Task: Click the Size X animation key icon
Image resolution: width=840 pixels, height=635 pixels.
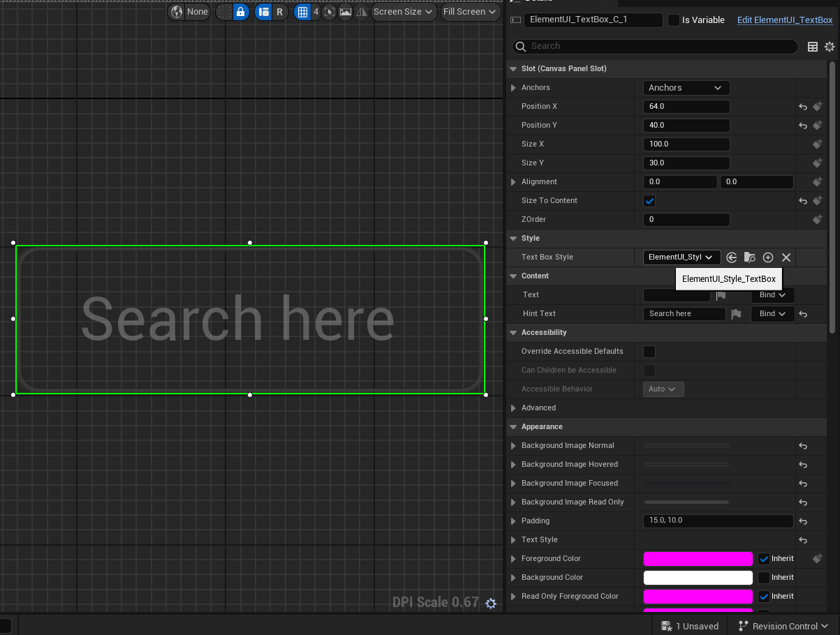Action: tap(818, 144)
